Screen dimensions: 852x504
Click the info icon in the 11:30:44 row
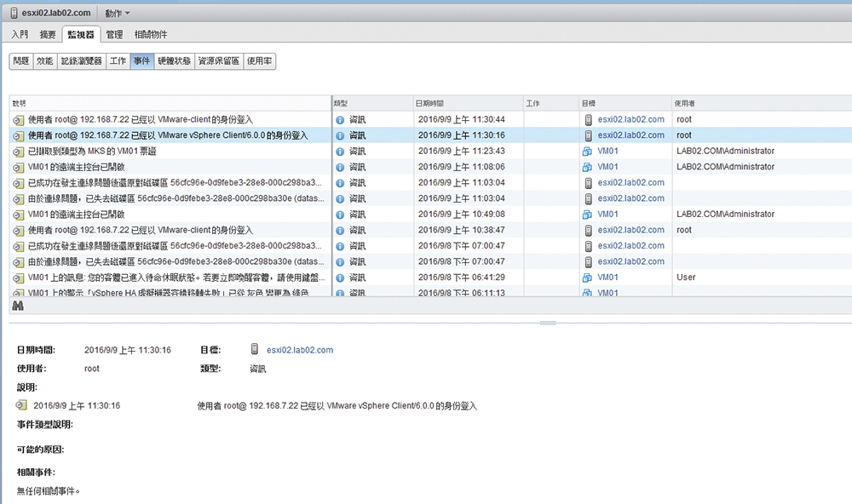[x=340, y=120]
